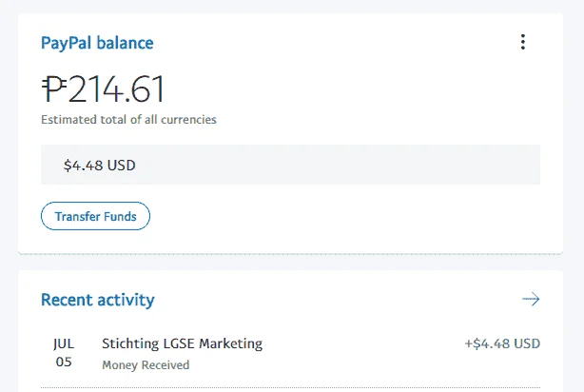The width and height of the screenshot is (584, 392).
Task: Open the Stichting LGSE Marketing transaction
Action: 290,353
